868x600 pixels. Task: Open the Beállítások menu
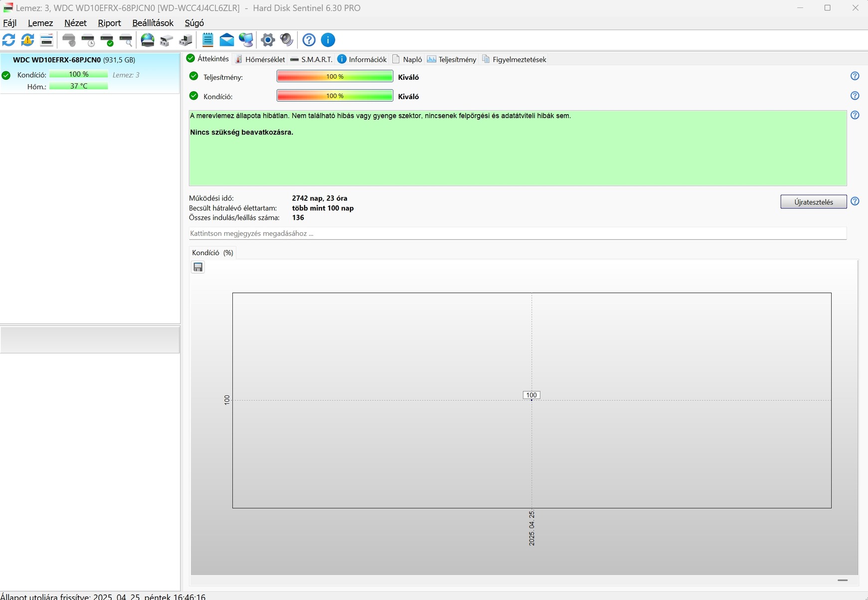[153, 23]
